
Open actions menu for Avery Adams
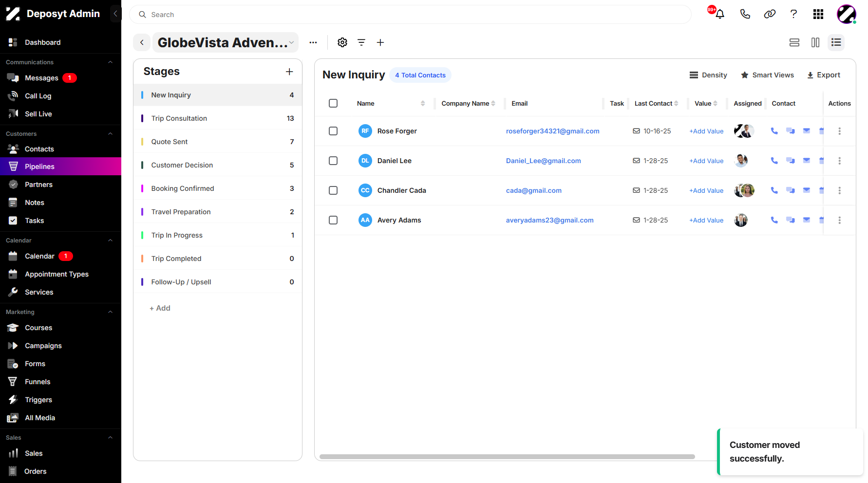pos(839,220)
